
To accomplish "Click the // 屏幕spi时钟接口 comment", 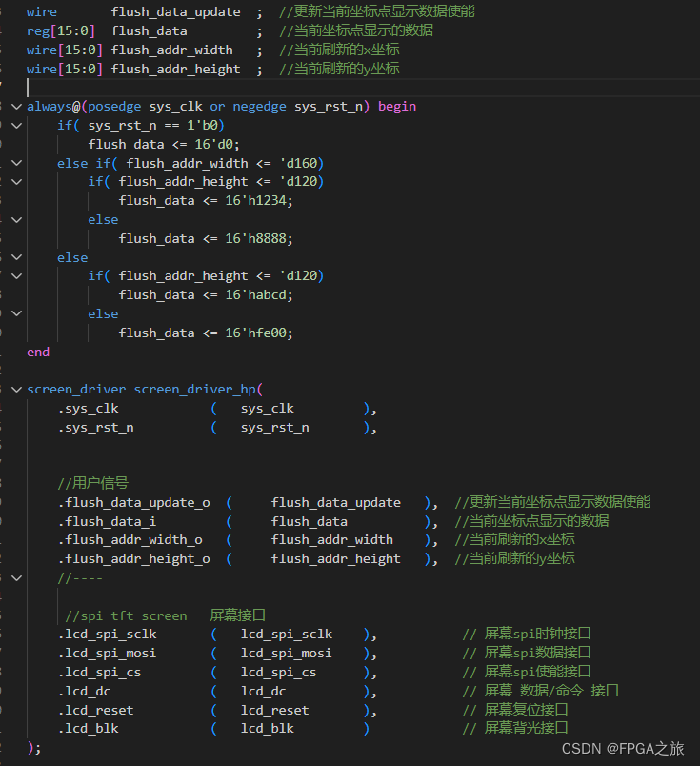I will point(527,634).
